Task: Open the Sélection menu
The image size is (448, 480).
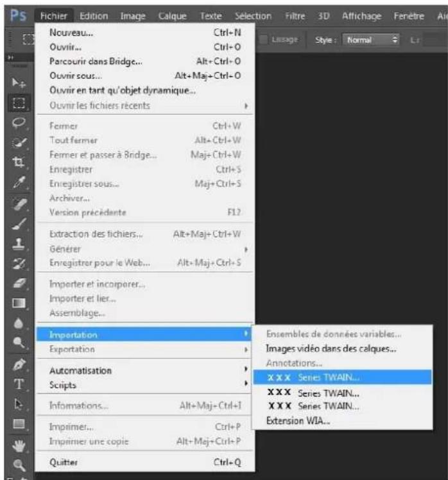Action: (x=254, y=16)
